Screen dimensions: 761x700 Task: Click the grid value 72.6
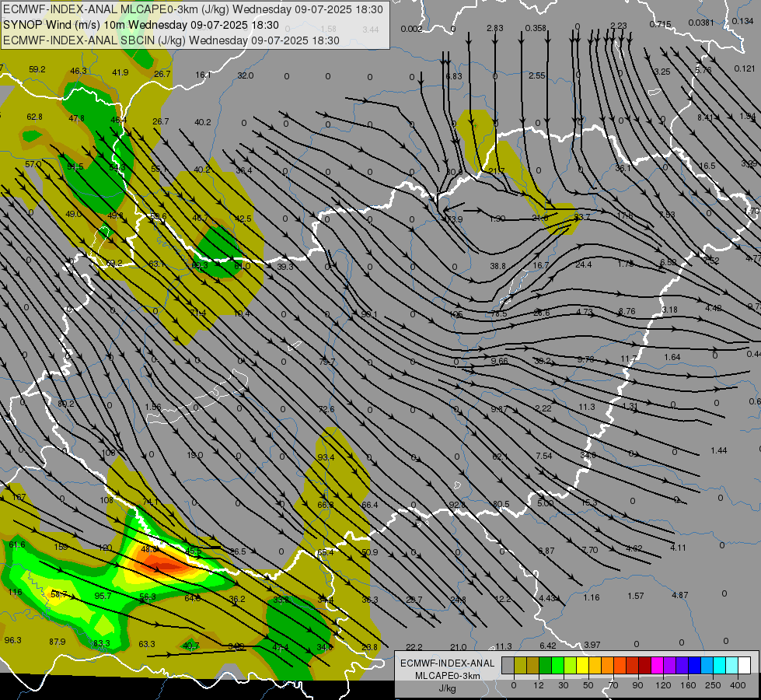click(326, 409)
